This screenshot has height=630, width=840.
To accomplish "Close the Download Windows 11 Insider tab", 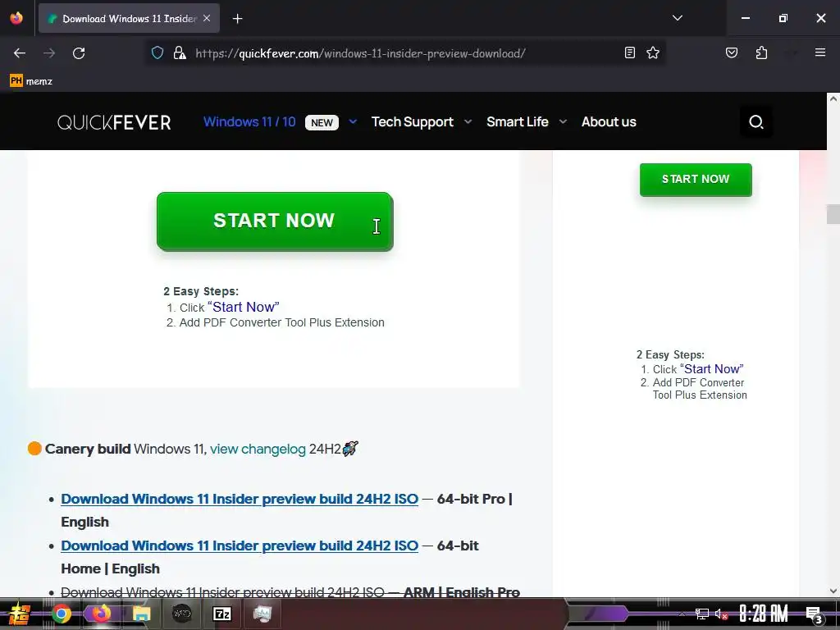I will pos(207,18).
